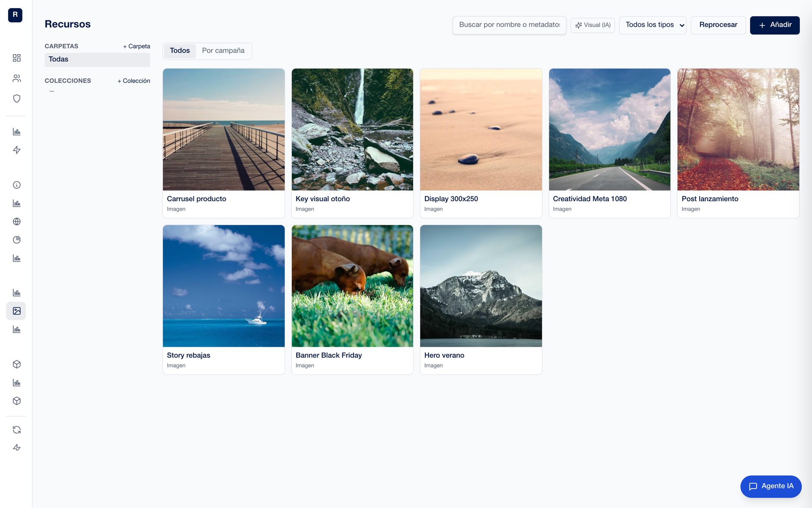The image size is (812, 508).
Task: Open the Key visual otoño waterfall image
Action: pyautogui.click(x=352, y=130)
